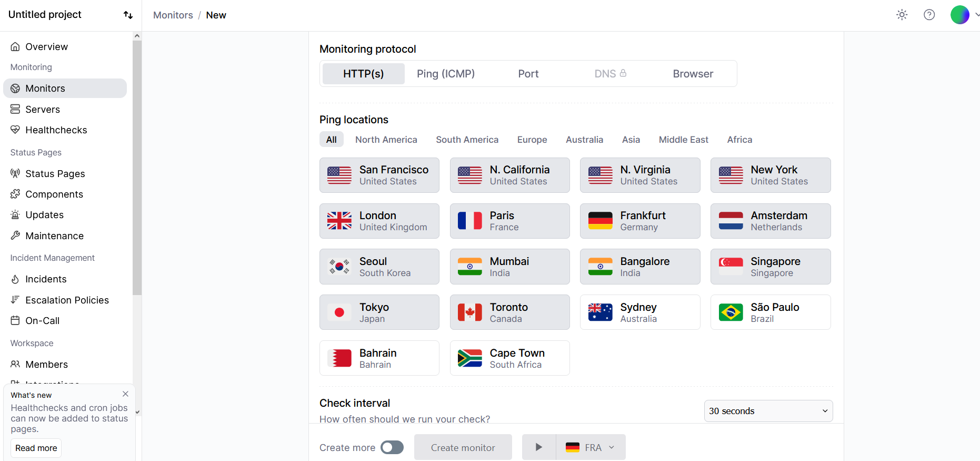Select the HTTP(s) protocol tab
Screen dimensions: 980x461
[364, 74]
